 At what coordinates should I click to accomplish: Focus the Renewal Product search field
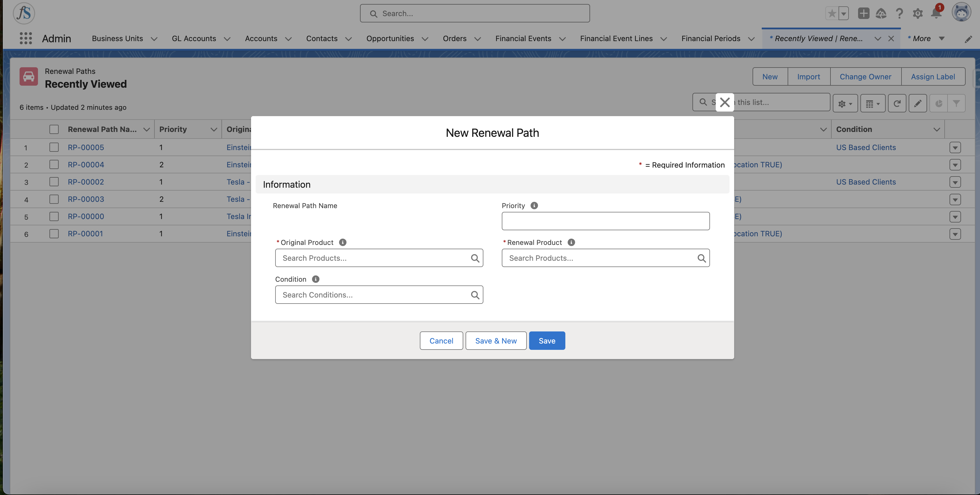605,258
